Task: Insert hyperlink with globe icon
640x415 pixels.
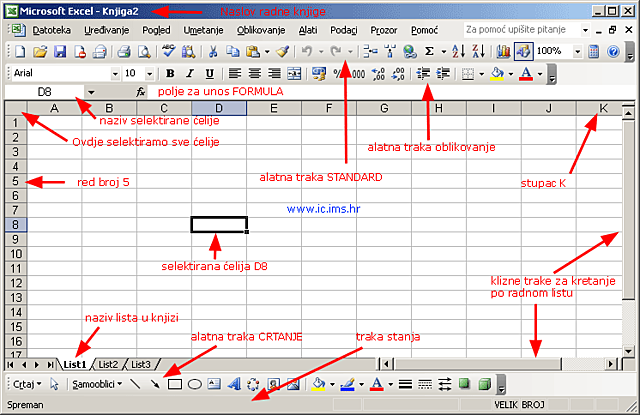Action: click(409, 52)
